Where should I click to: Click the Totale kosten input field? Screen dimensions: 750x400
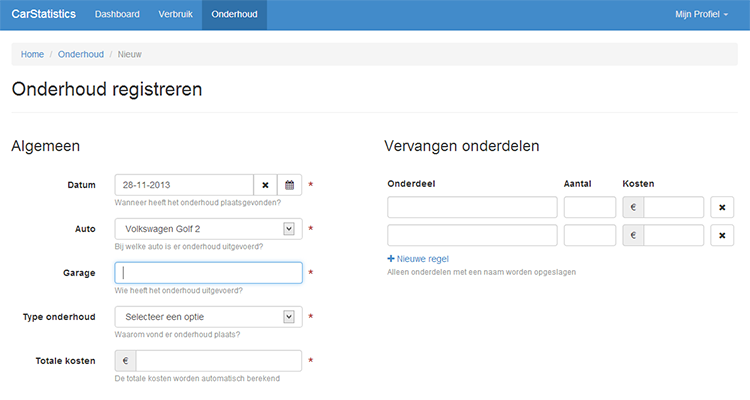pos(218,361)
